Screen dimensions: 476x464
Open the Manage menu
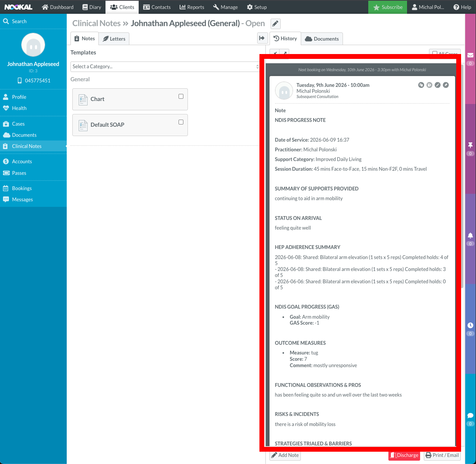coord(226,7)
